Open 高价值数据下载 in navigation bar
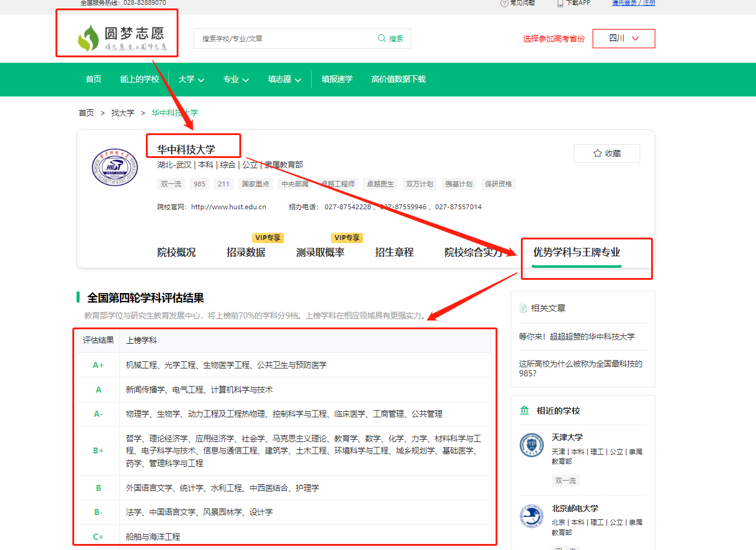The height and width of the screenshot is (550, 756). pyautogui.click(x=398, y=80)
